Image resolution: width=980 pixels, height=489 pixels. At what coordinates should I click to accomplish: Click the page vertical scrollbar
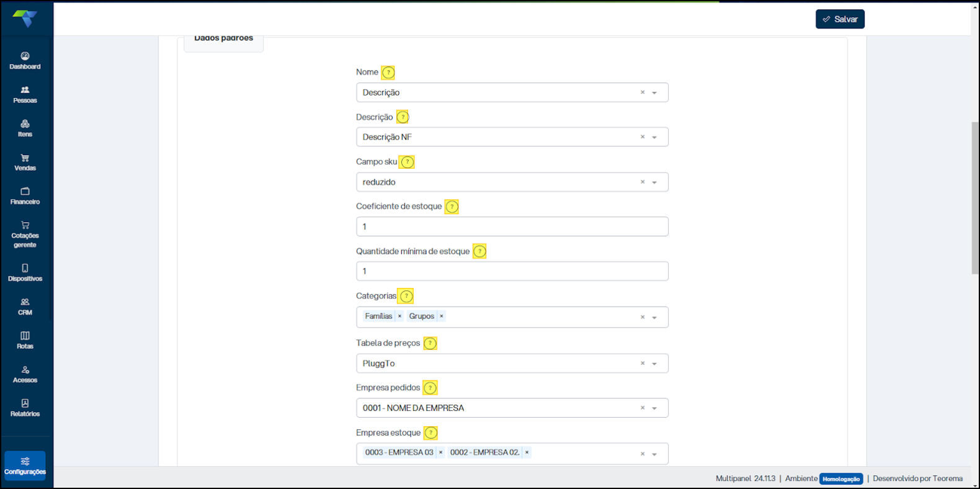(x=975, y=197)
